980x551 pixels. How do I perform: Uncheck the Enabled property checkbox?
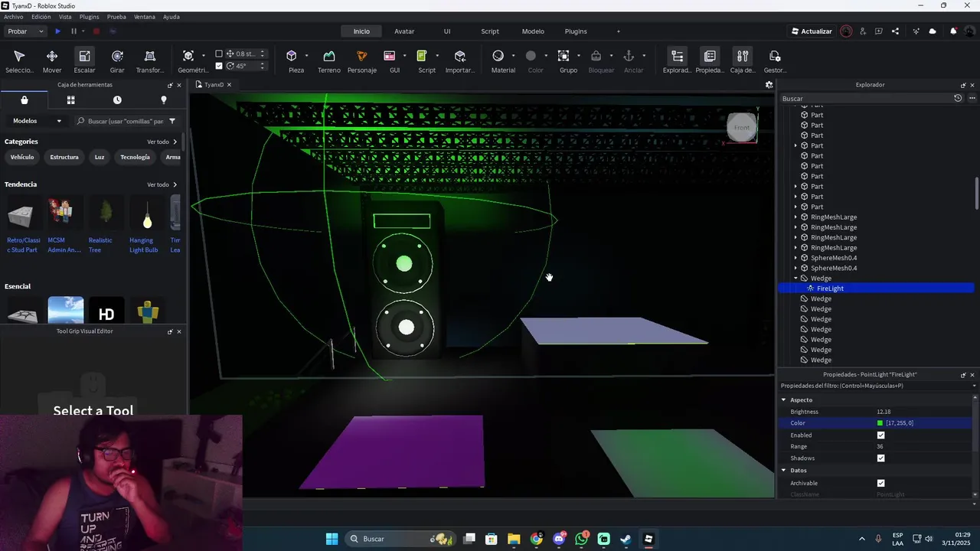[880, 435]
